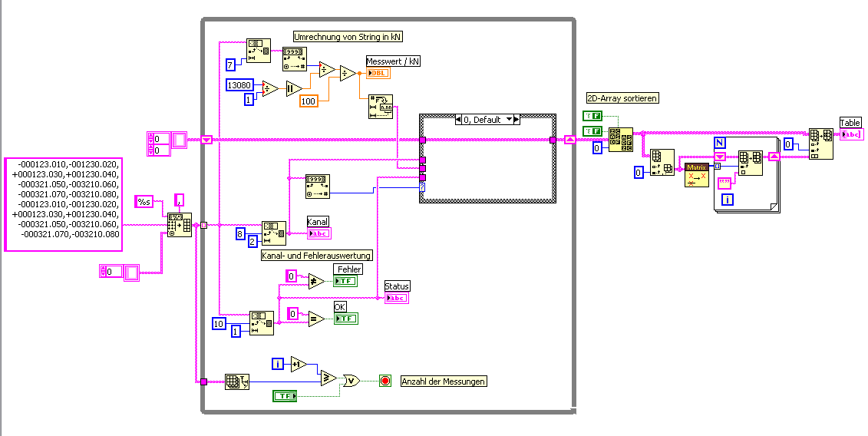The width and height of the screenshot is (868, 436).
Task: Click Divide node wired to Messwert indicator
Action: coord(348,73)
